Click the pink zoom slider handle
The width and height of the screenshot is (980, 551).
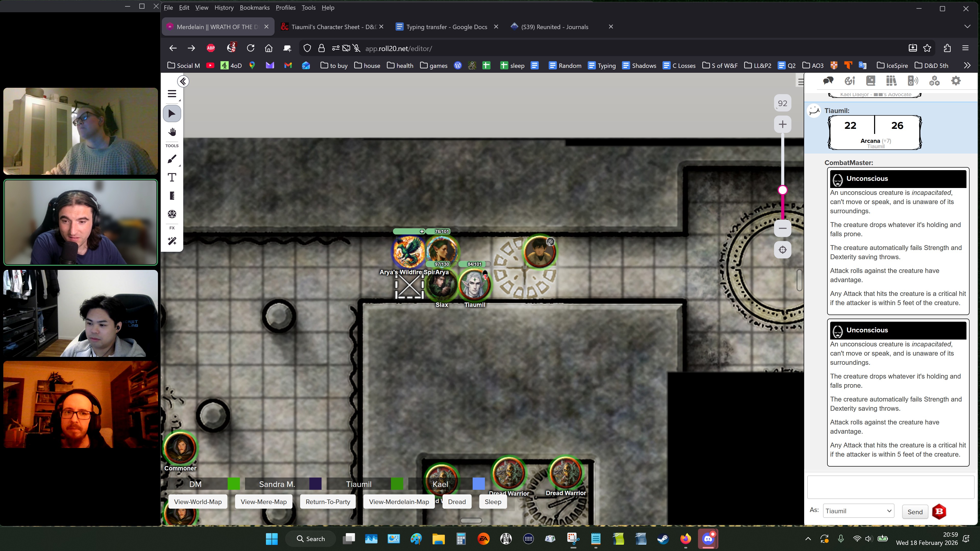coord(782,190)
